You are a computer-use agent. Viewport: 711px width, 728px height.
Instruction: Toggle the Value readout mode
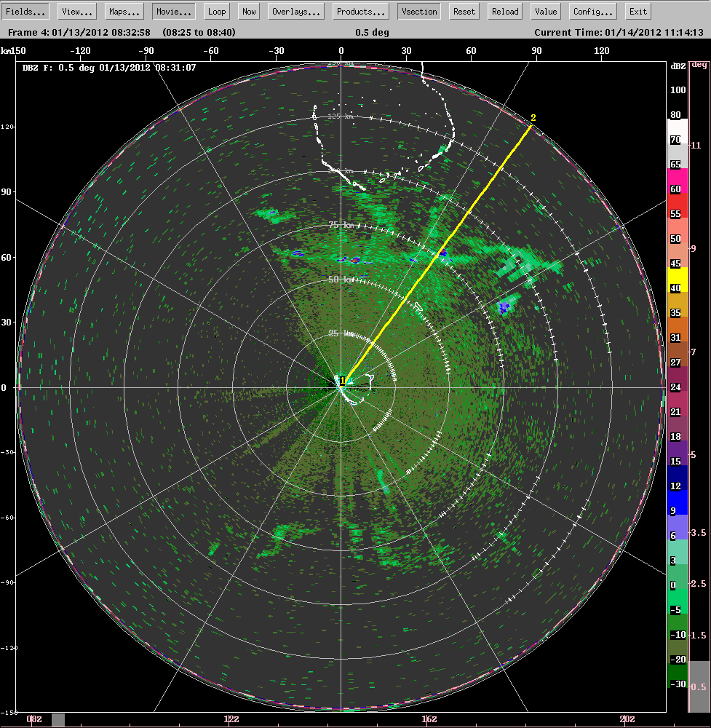[x=545, y=11]
